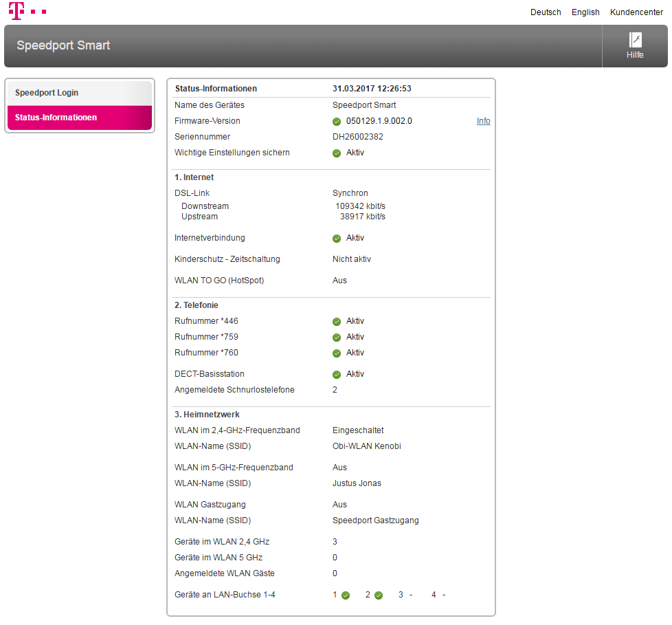Click green check next to Wichtige Einstellungen sichern
This screenshot has width=672, height=625.
pyautogui.click(x=337, y=153)
